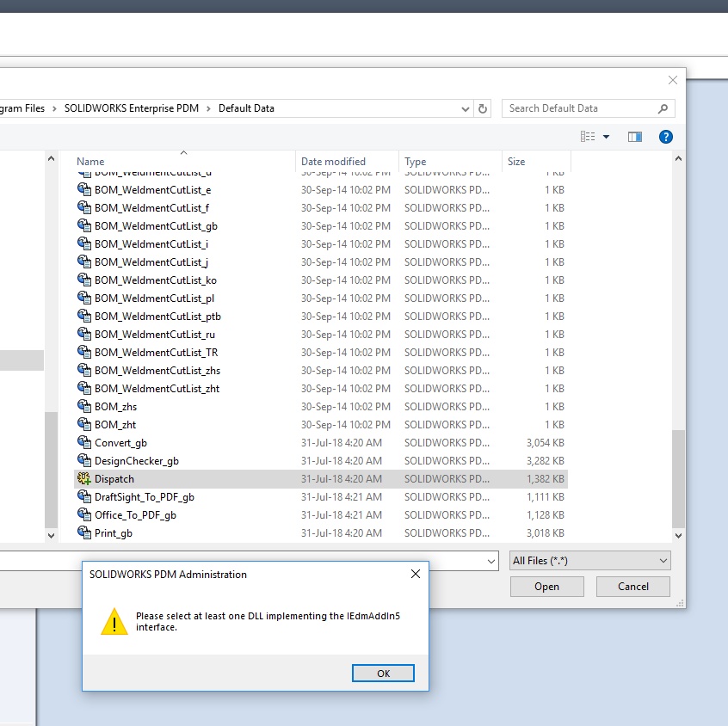
Task: Click the search magnifier icon
Action: pyautogui.click(x=663, y=108)
